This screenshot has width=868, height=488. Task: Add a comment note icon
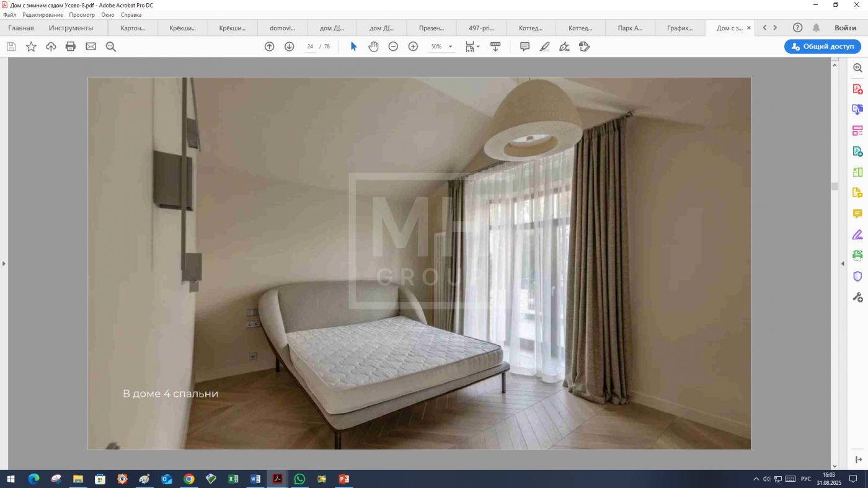tap(525, 47)
